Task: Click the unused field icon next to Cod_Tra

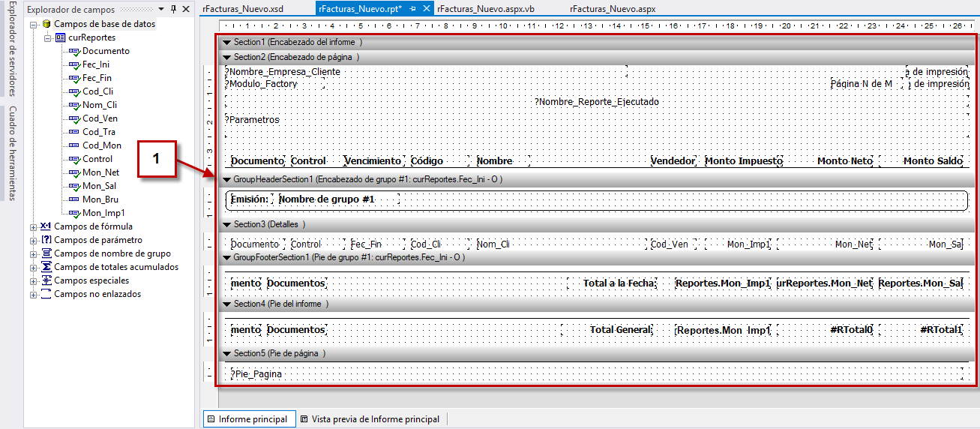Action: tap(74, 132)
